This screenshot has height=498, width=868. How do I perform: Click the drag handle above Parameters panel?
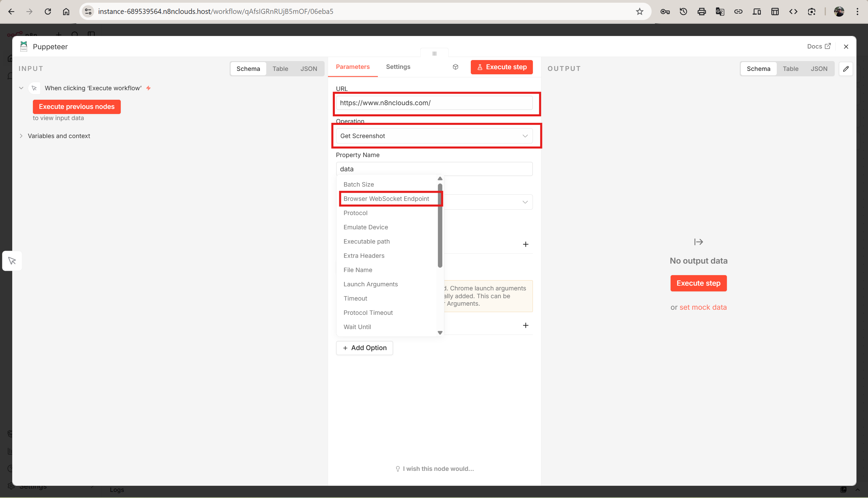435,54
